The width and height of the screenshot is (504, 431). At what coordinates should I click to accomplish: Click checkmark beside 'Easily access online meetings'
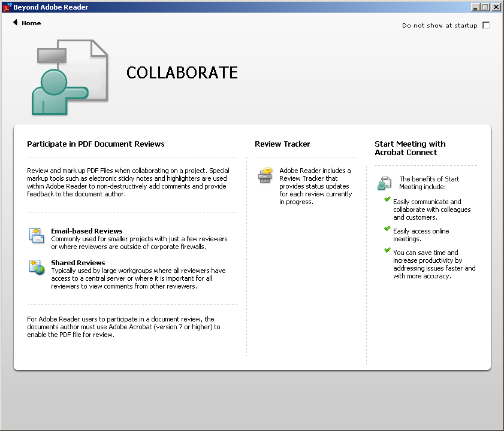[387, 229]
